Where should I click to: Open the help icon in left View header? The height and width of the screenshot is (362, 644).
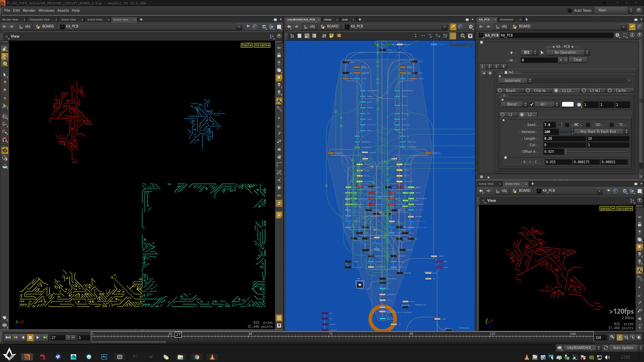click(279, 36)
